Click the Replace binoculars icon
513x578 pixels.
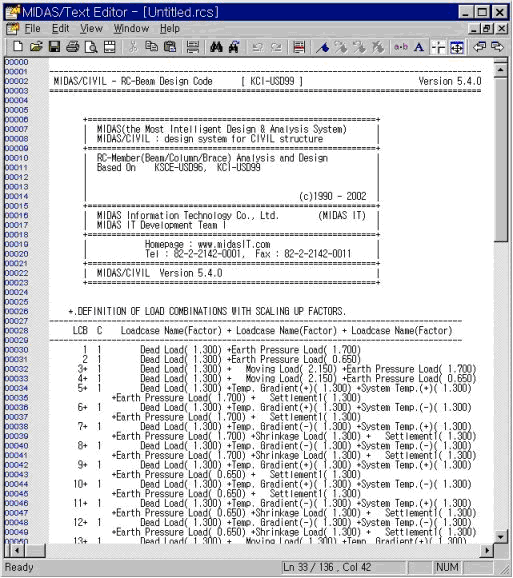point(234,47)
